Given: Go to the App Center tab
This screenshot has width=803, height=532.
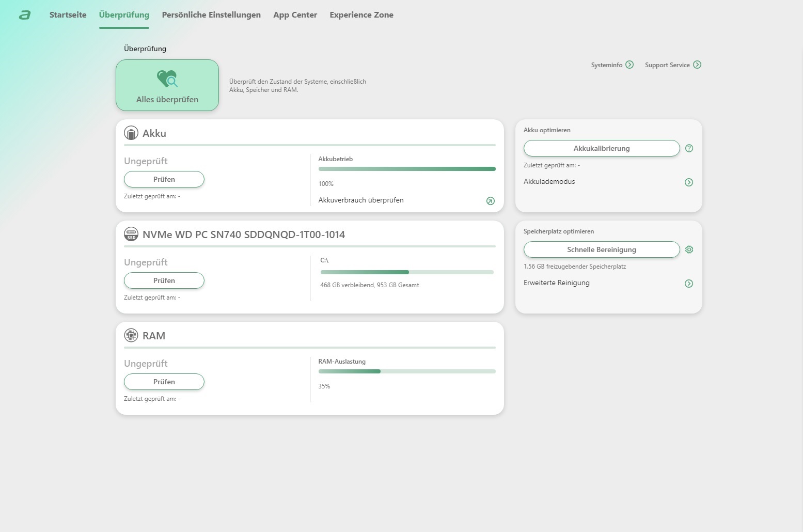Looking at the screenshot, I should [295, 15].
